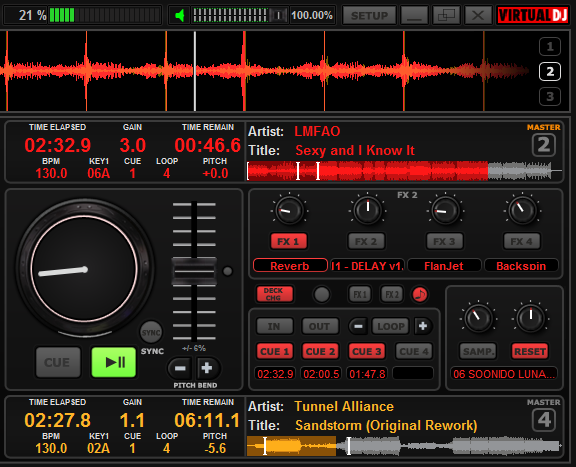
Task: Switch to the FX1 panel
Action: point(360,295)
